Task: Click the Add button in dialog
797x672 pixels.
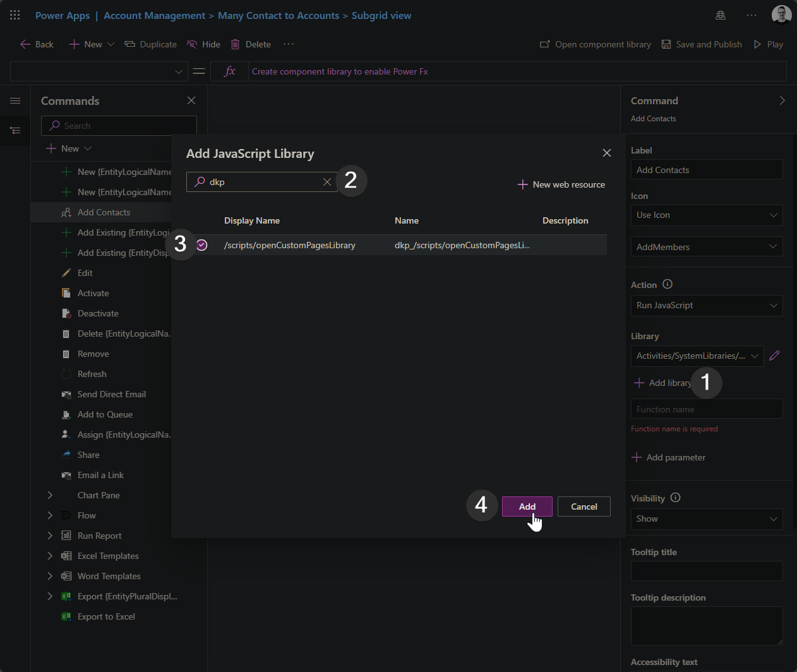Action: click(527, 507)
